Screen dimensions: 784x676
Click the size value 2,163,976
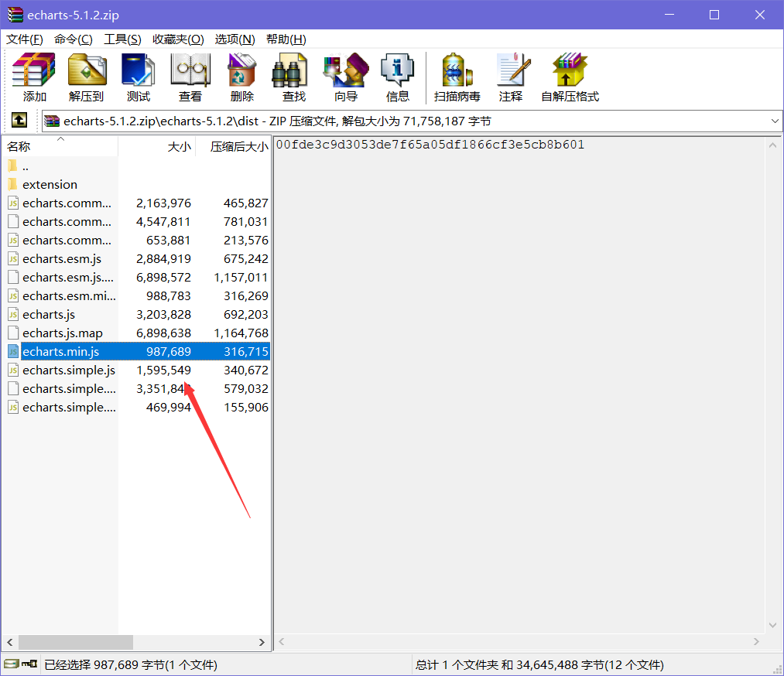163,203
